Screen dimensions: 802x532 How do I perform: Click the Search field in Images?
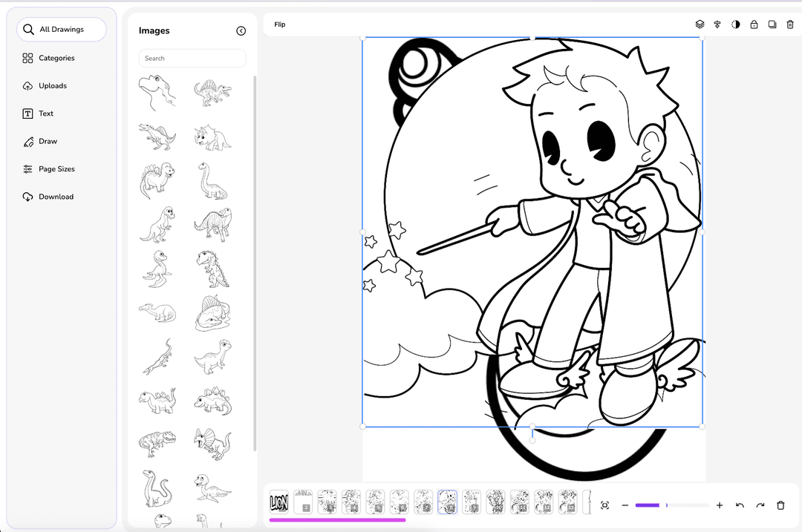(192, 58)
